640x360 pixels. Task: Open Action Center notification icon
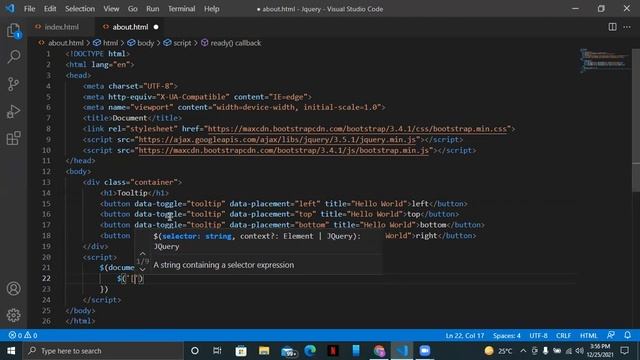624,351
